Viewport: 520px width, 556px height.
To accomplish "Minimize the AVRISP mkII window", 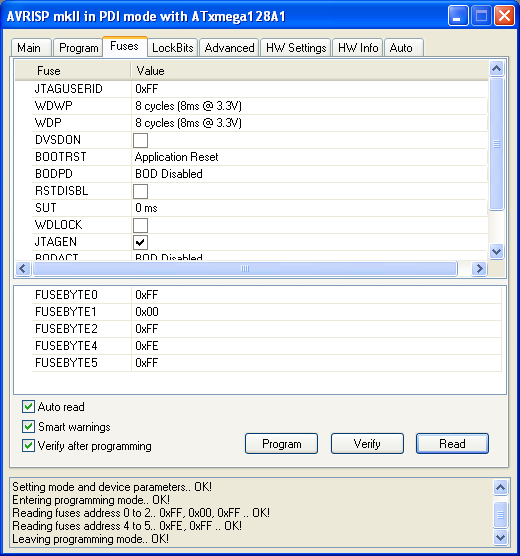I will pos(458,16).
